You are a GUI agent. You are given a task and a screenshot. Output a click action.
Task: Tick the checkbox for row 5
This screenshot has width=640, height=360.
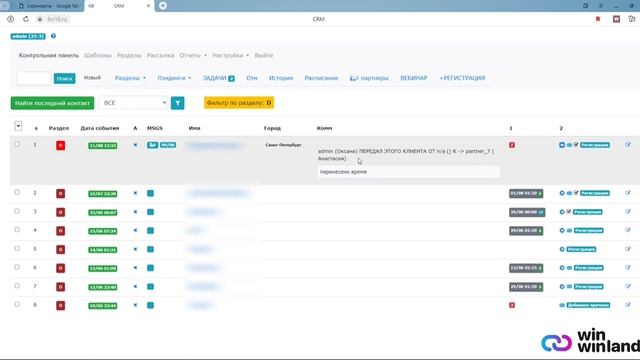pos(17,248)
